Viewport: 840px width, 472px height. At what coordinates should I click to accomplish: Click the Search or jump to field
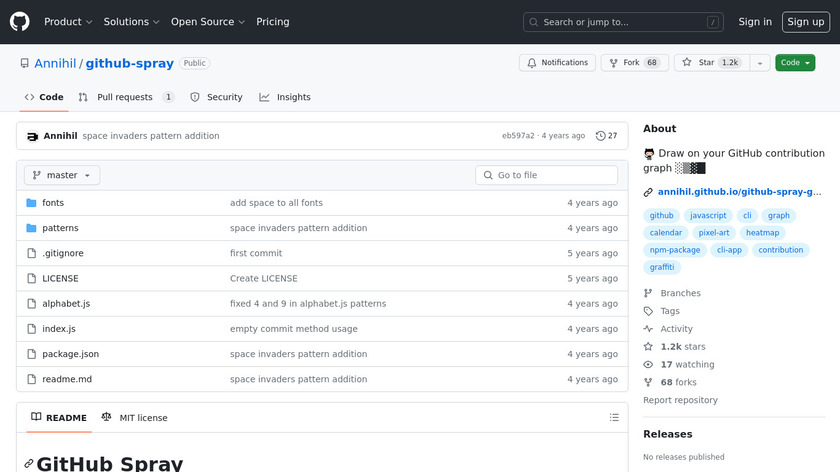(623, 22)
